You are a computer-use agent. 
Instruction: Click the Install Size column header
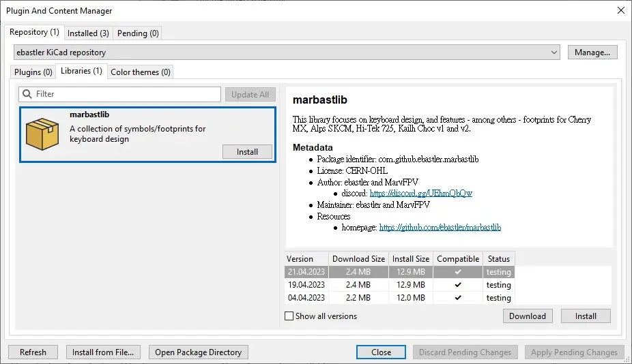pyautogui.click(x=411, y=259)
